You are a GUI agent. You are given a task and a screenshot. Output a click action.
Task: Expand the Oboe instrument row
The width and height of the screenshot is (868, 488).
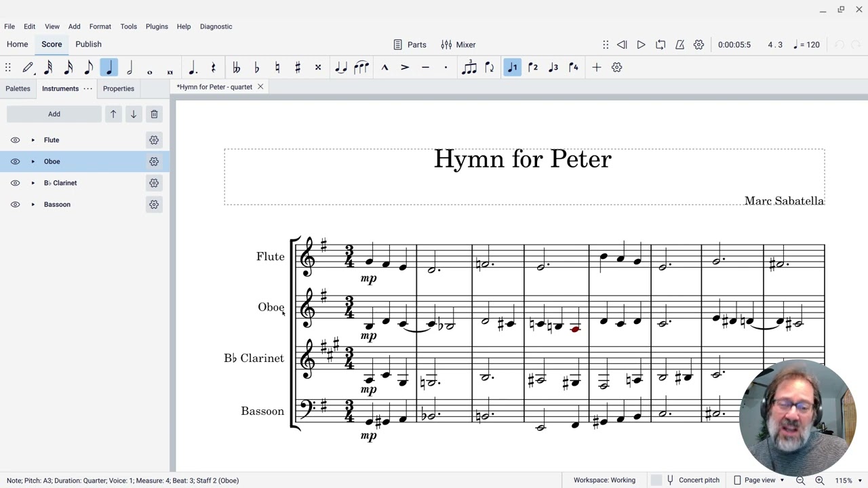(33, 161)
